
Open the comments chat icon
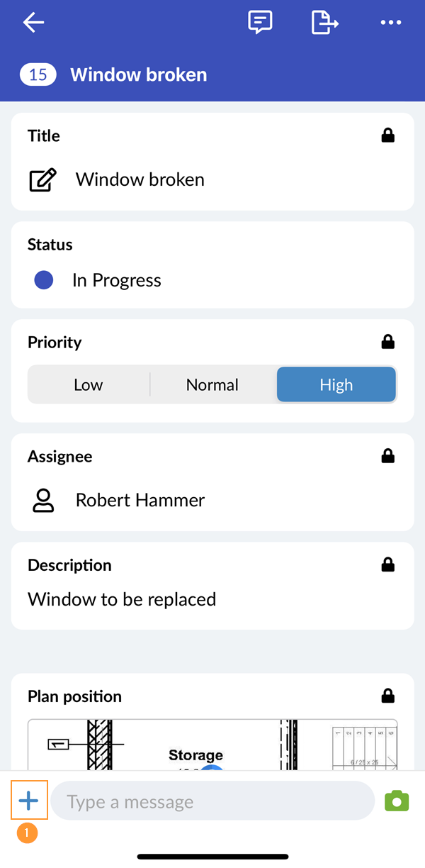[260, 23]
